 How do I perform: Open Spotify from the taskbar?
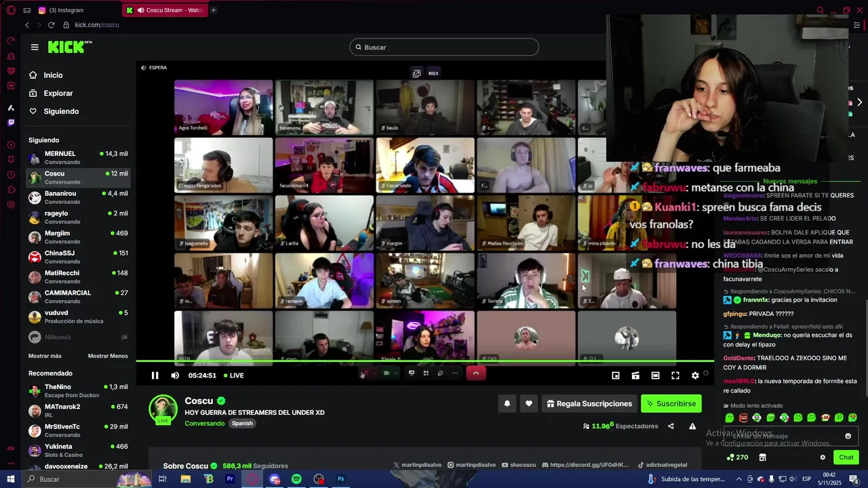tap(296, 479)
